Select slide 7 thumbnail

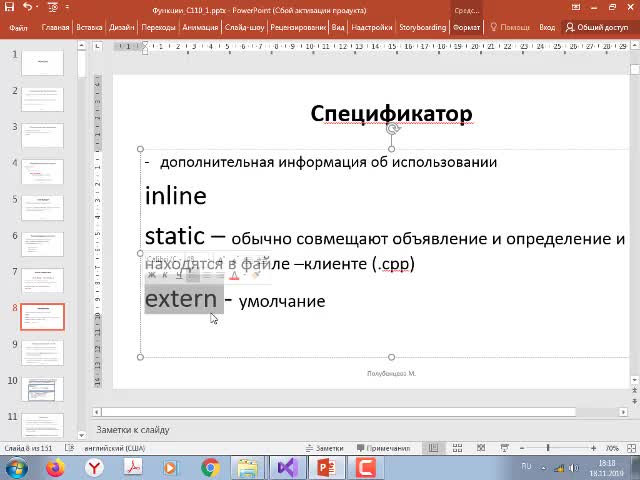[x=42, y=280]
